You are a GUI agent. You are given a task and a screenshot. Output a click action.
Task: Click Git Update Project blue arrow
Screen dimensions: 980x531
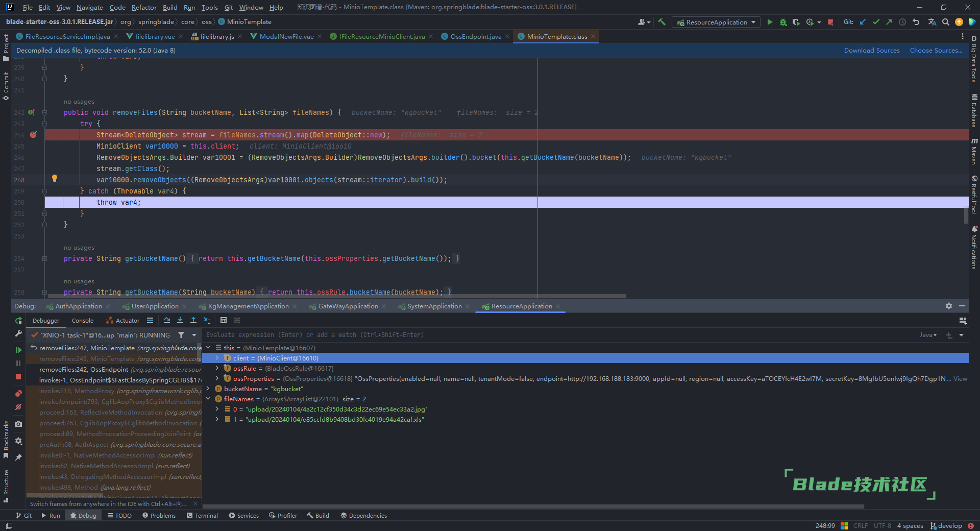click(x=863, y=22)
